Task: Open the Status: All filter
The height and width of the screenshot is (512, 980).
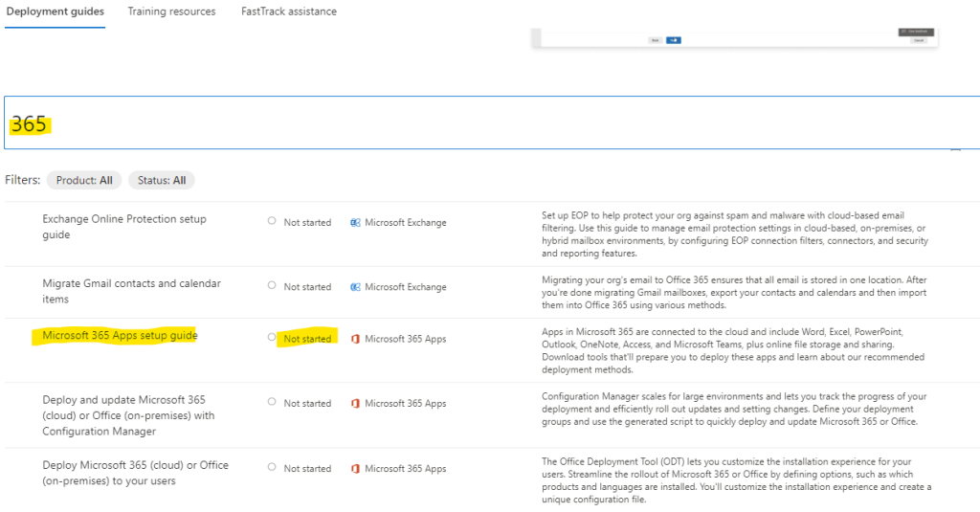Action: click(x=161, y=180)
